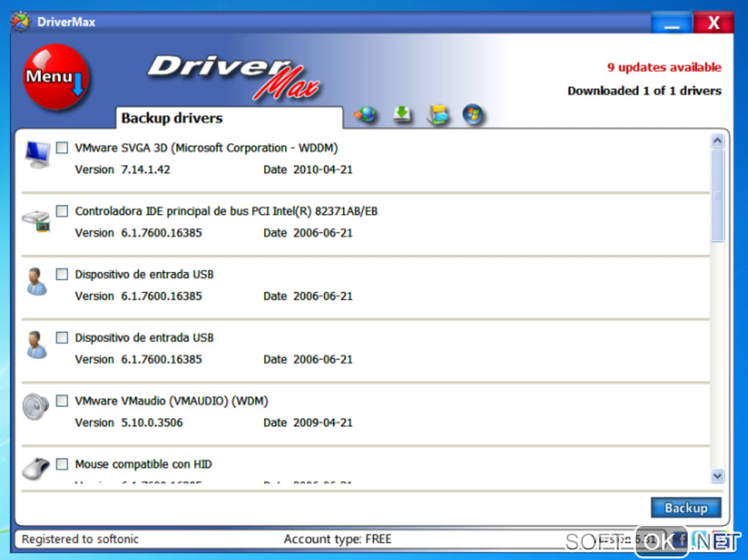Click Controladora IDE principal driver name
The height and width of the screenshot is (560, 748).
(226, 211)
